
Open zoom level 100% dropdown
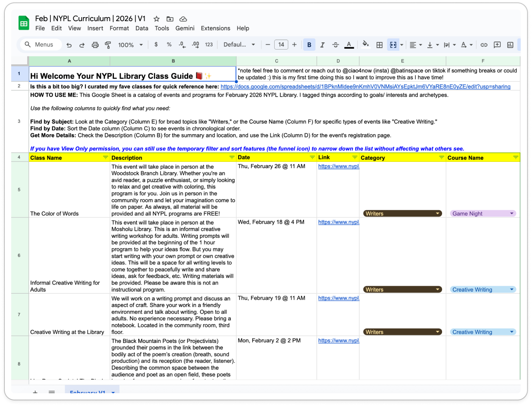point(131,45)
